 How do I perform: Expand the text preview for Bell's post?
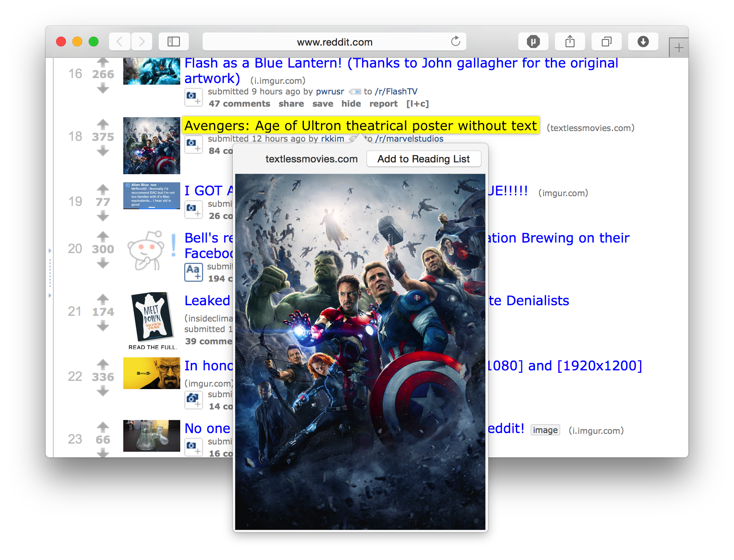click(194, 272)
